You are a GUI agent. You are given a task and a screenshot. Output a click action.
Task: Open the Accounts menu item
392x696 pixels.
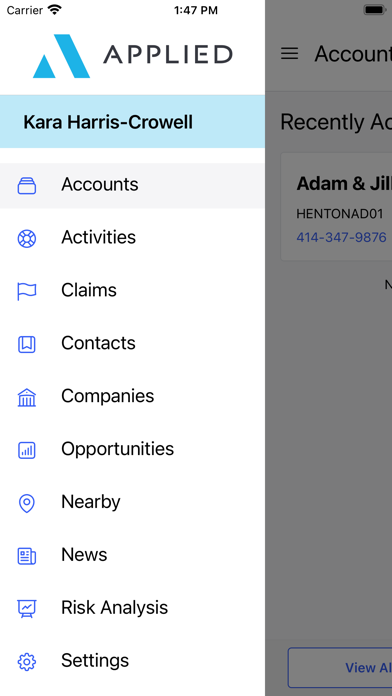(132, 186)
